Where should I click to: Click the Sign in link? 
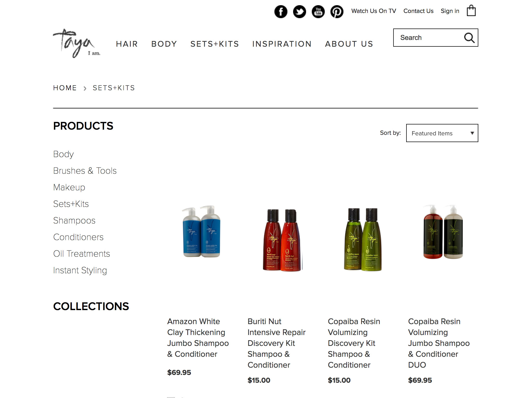450,11
